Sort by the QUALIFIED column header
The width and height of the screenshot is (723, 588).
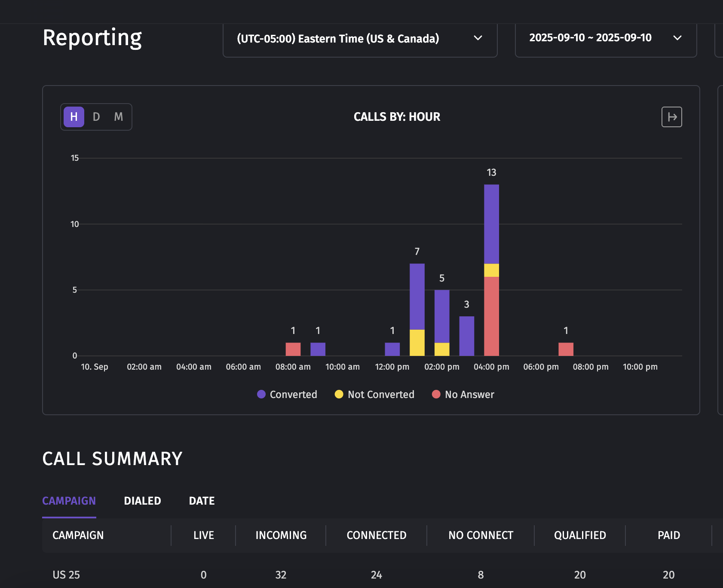580,535
